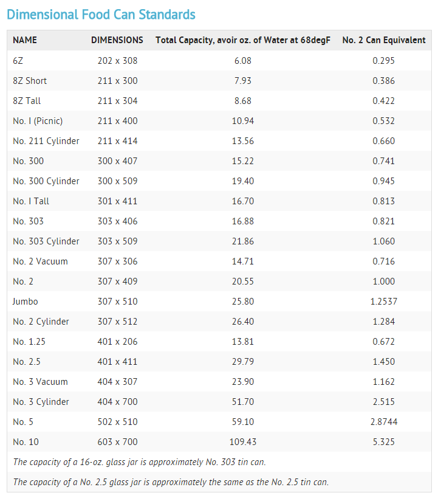Image resolution: width=441 pixels, height=504 pixels.
Task: Select the NAME column header
Action: coord(25,40)
